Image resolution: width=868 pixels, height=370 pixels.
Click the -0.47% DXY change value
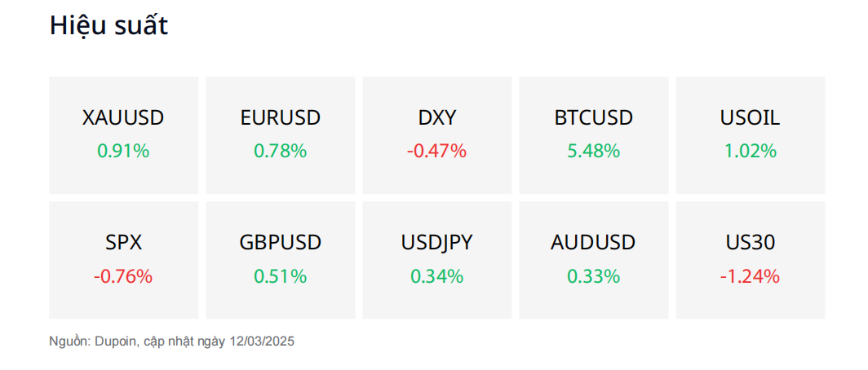coord(436,151)
